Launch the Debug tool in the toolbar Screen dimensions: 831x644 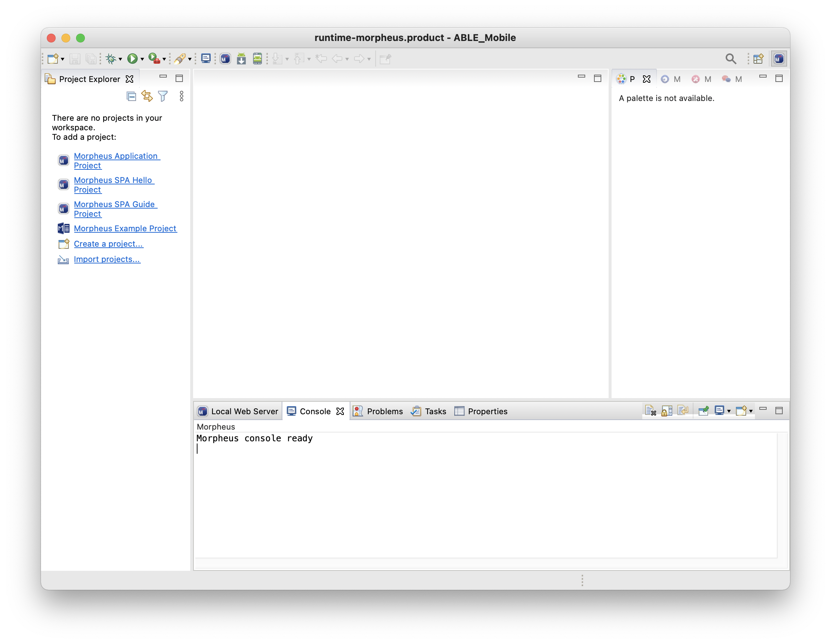(111, 58)
